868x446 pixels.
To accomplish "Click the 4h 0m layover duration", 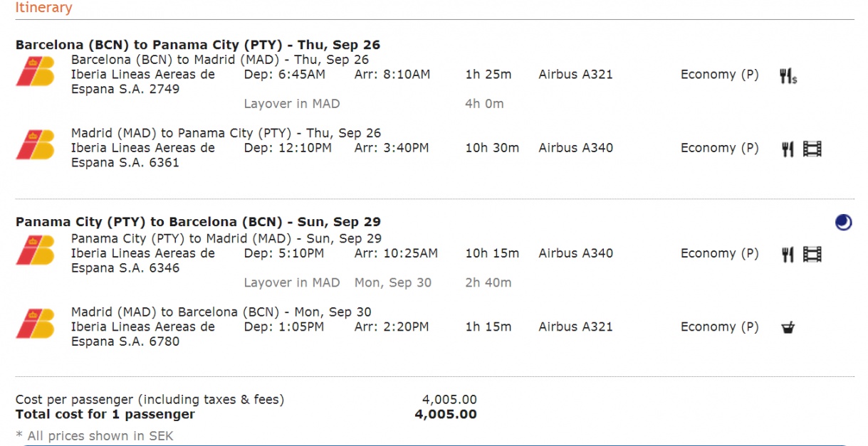I will (x=484, y=104).
